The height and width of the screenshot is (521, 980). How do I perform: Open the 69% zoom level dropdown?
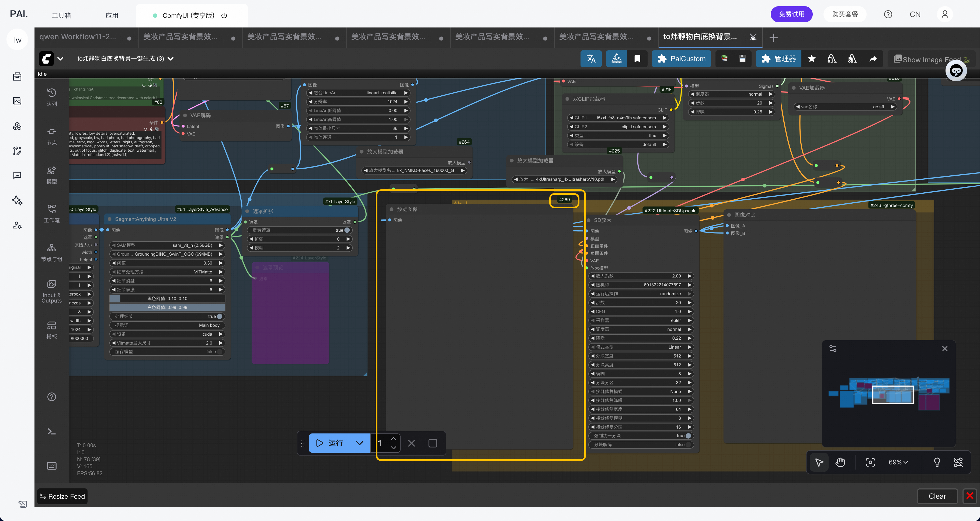tap(898, 462)
